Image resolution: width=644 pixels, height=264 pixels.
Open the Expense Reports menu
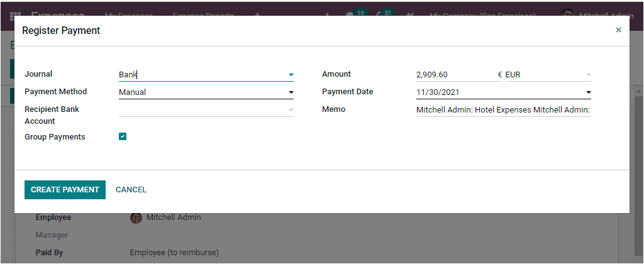[x=203, y=15]
